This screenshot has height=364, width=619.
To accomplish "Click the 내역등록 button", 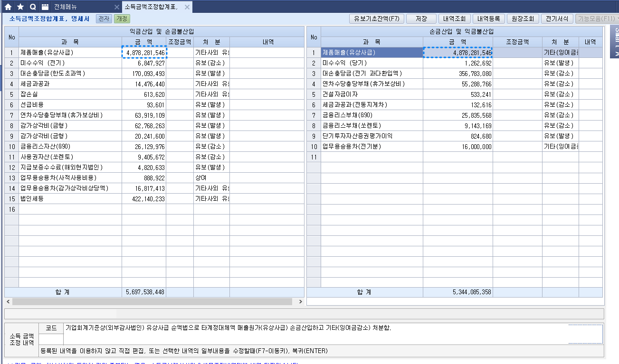I will [x=489, y=19].
